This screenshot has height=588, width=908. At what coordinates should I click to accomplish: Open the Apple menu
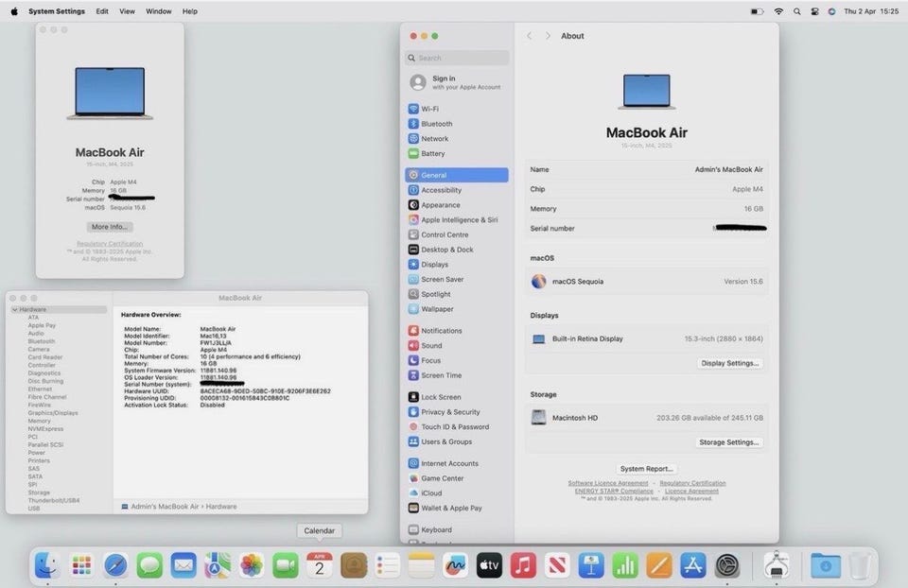(14, 11)
